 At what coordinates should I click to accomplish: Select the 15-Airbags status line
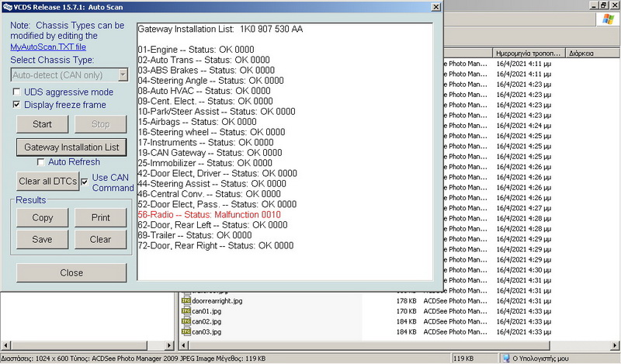tap(197, 122)
